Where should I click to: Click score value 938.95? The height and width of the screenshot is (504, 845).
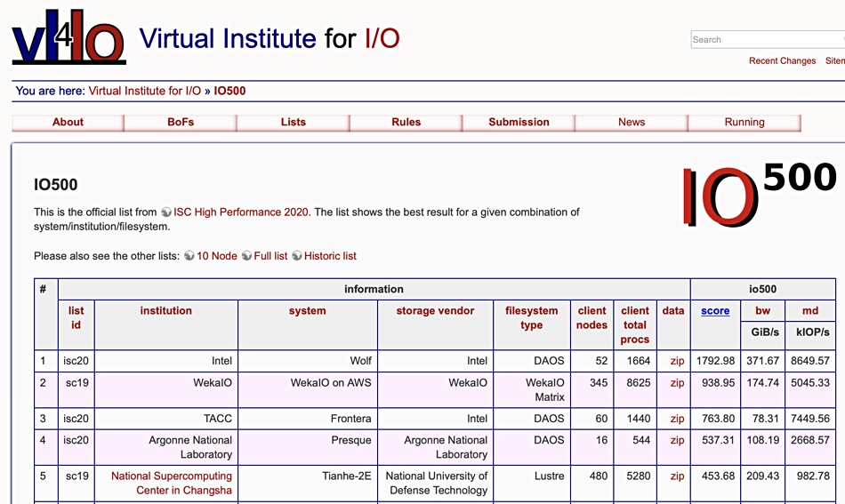(x=718, y=383)
